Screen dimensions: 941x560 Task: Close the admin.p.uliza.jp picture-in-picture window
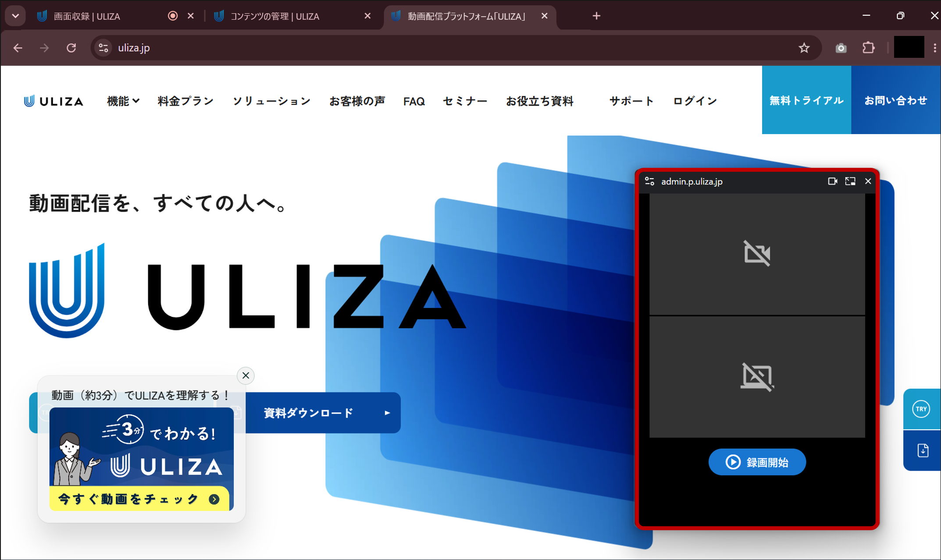[868, 181]
